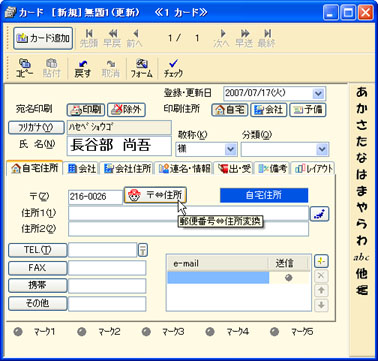Click the delete e-mail X icon
Screen dimensions: 378x361
[x=321, y=276]
